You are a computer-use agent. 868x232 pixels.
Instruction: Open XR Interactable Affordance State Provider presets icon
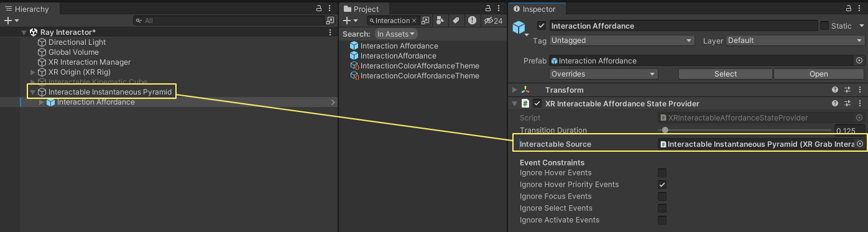847,103
